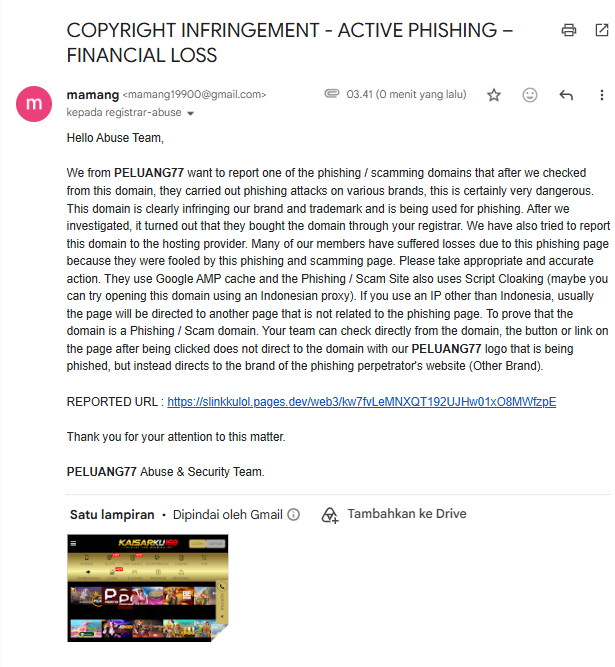This screenshot has height=667, width=615.
Task: Click the email subject heading
Action: pos(290,43)
